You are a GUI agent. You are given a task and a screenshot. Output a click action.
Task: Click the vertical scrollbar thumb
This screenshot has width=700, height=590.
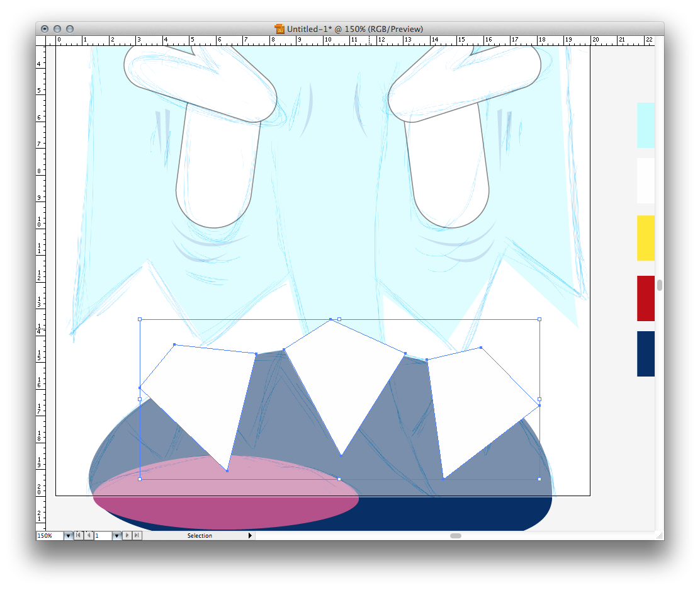(660, 285)
